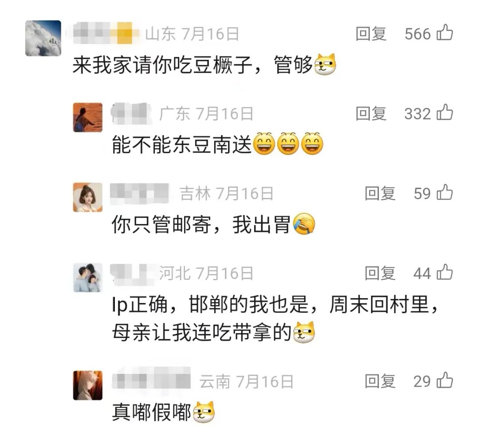Tap 回复 on the Jilin comment
The image size is (479, 448).
pos(381,193)
